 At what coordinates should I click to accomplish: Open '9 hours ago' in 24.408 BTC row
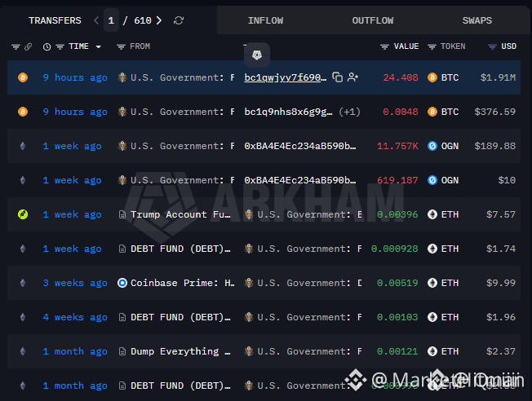pyautogui.click(x=75, y=77)
